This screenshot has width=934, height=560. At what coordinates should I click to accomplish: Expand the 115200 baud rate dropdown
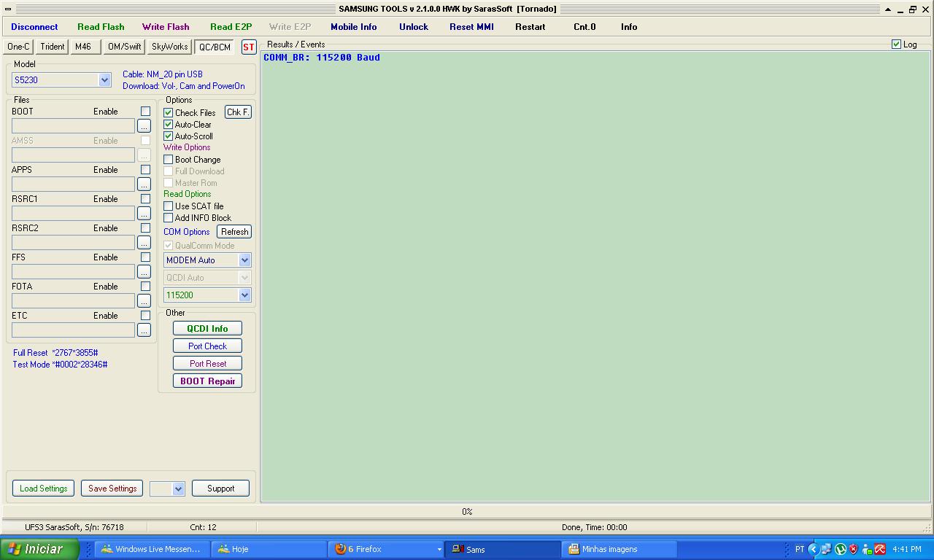point(244,295)
